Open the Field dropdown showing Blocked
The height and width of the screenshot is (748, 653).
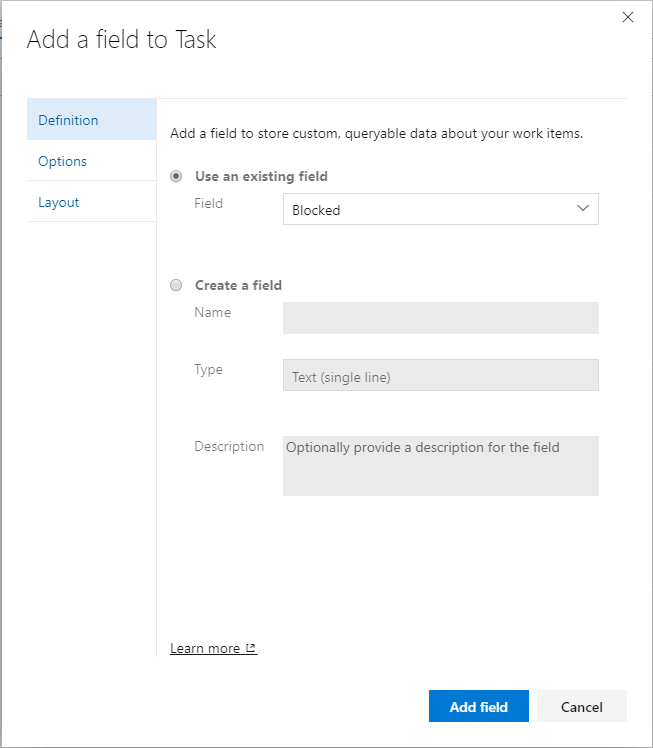click(440, 210)
